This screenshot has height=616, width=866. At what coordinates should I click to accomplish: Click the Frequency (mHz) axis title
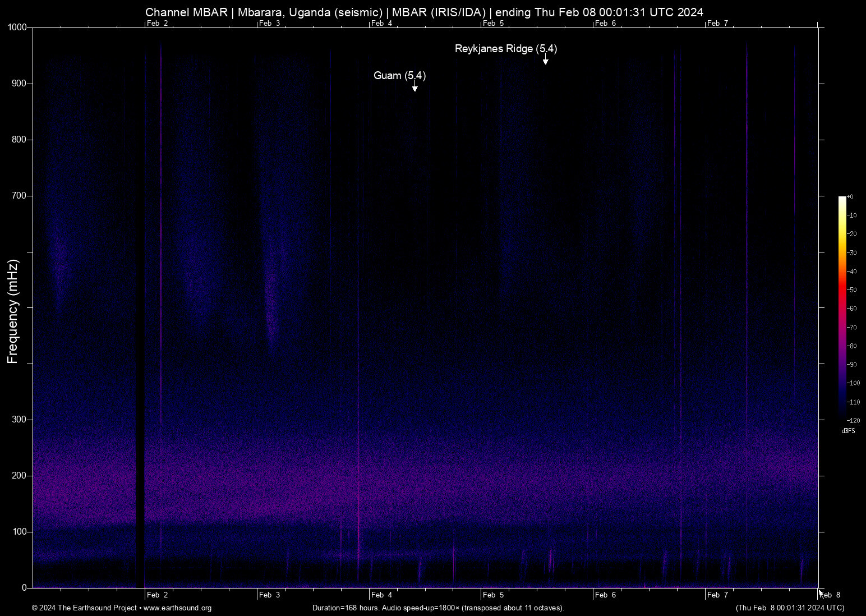tap(13, 311)
